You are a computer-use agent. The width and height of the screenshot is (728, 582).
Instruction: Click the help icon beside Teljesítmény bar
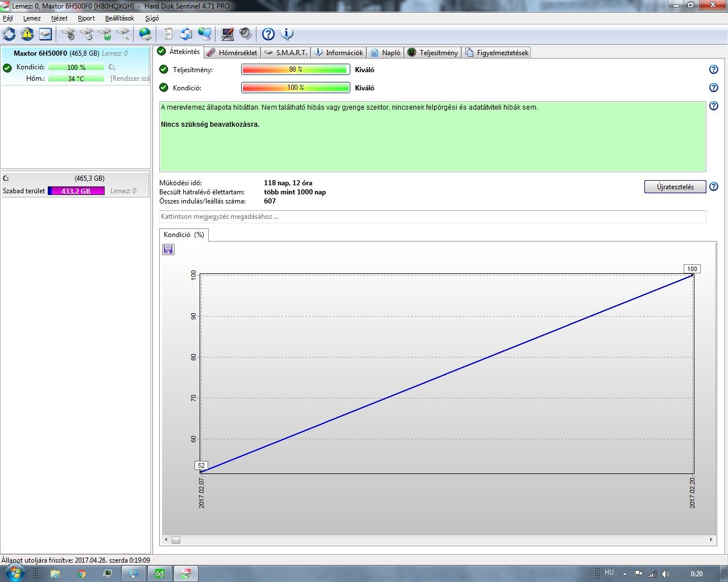(x=714, y=69)
